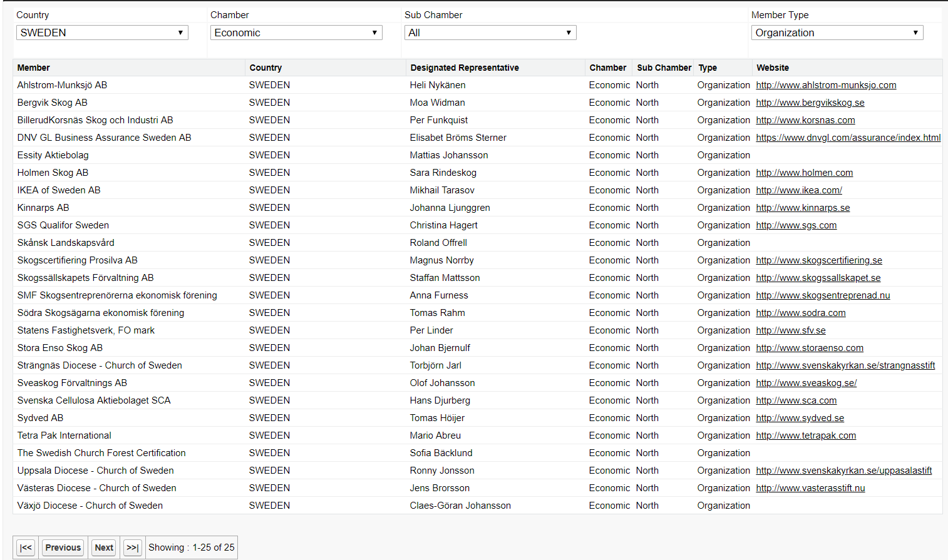Visit the skogscertifiering.se link
The image size is (948, 560).
pos(819,260)
